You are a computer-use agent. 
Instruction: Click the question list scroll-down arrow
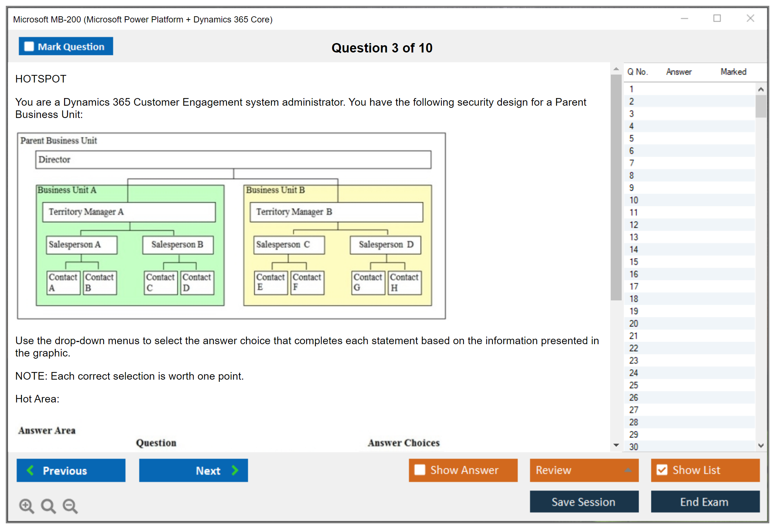pos(761,446)
